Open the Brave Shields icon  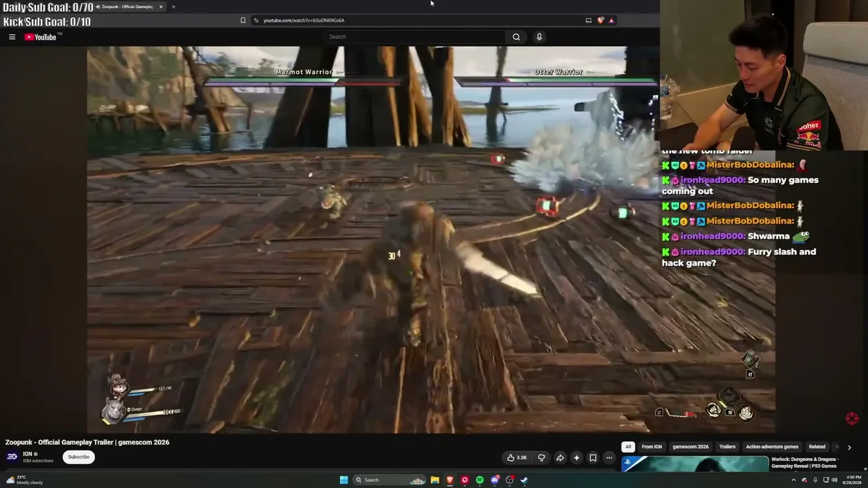click(600, 20)
